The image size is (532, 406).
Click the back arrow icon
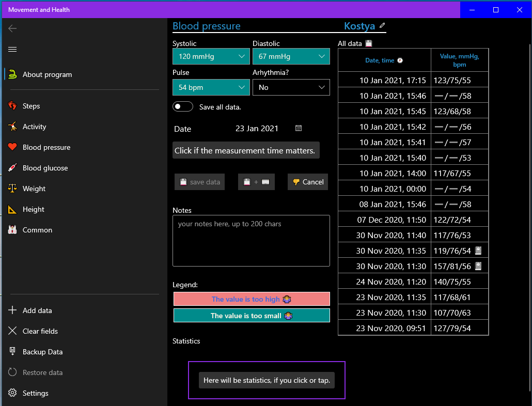tap(12, 28)
